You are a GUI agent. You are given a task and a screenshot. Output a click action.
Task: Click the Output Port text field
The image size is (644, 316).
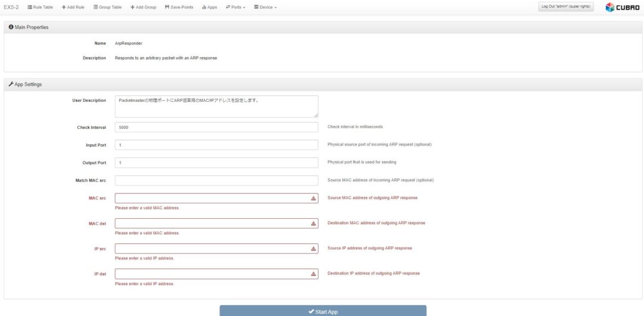point(216,163)
